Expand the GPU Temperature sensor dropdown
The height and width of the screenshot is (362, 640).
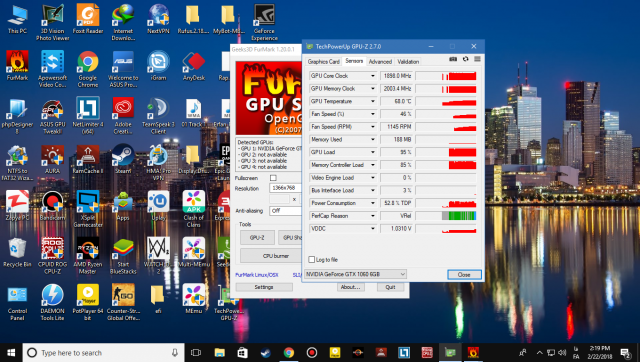373,101
